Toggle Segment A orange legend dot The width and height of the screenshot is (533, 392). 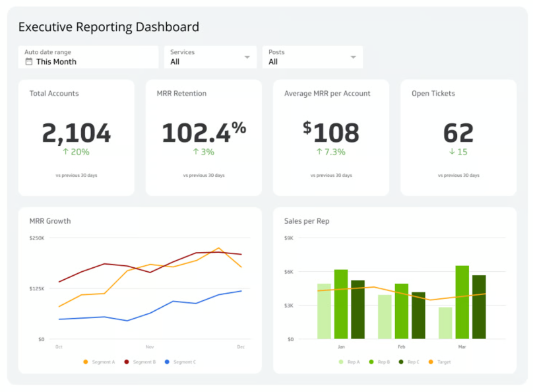point(86,362)
